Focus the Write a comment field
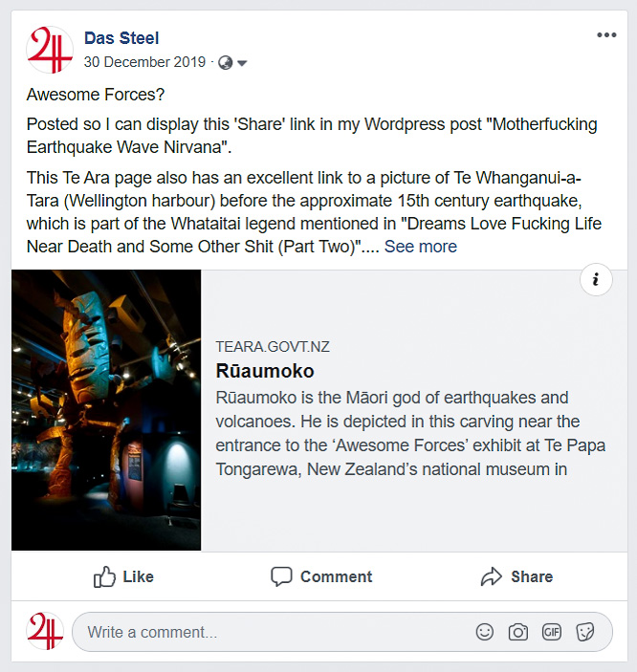The image size is (637, 672). click(268, 632)
